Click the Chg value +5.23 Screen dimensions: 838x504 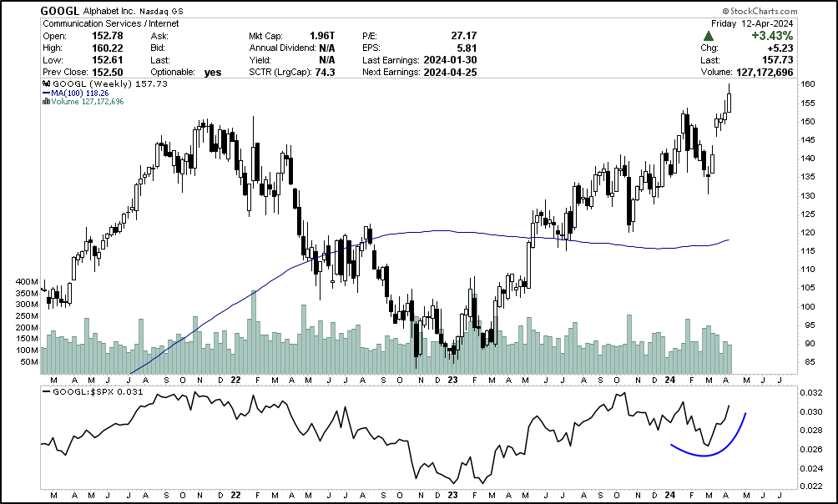[782, 48]
